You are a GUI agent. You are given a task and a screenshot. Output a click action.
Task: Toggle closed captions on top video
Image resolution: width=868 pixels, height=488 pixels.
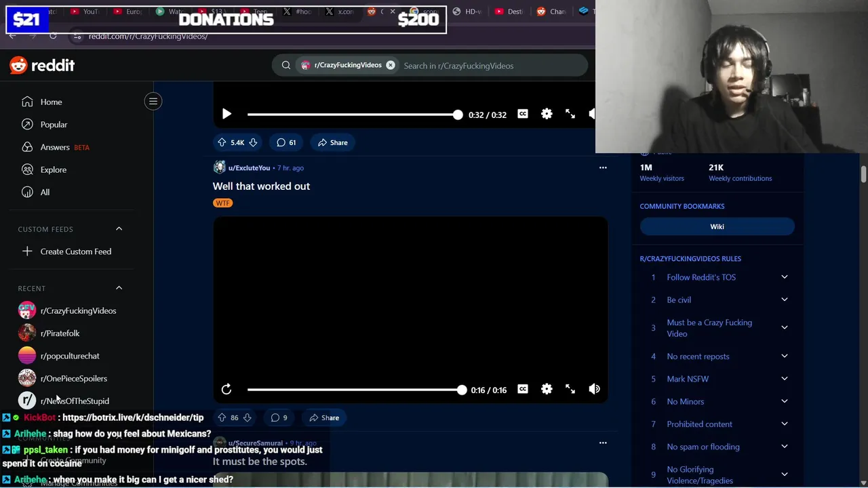[x=523, y=114]
